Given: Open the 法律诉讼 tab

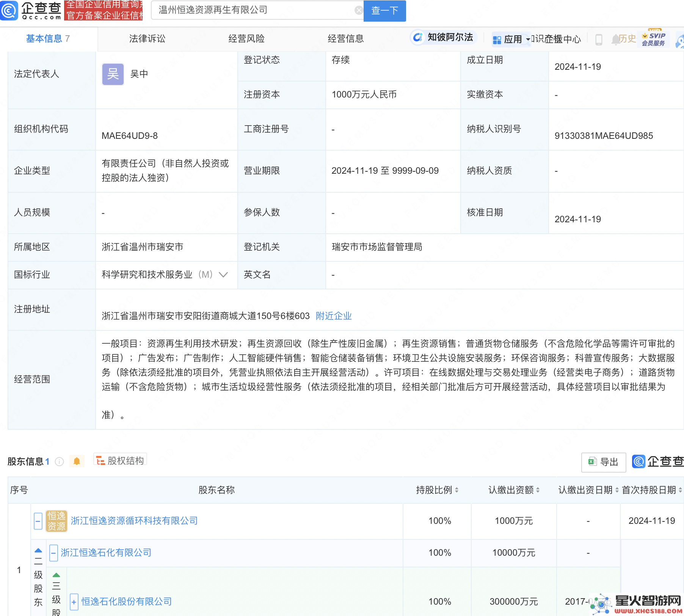Looking at the screenshot, I should [x=147, y=39].
